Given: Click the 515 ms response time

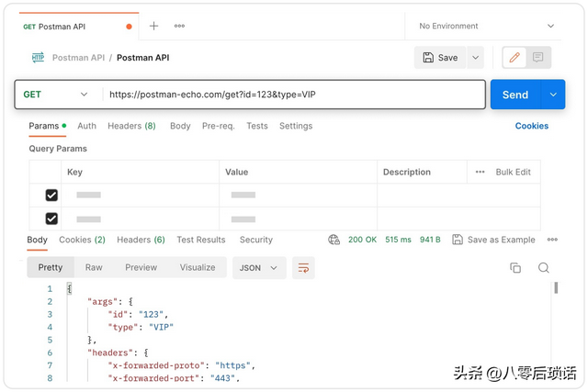Looking at the screenshot, I should 398,240.
